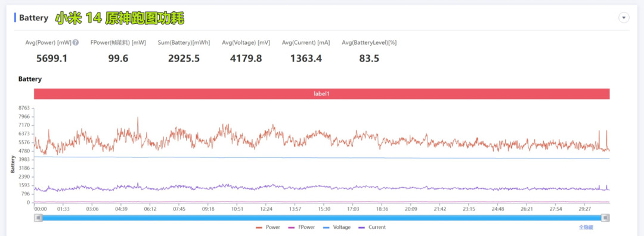Screen dimensions: 644x236
Task: Click the Sum(Battery) value 2925.5
Action: (184, 58)
